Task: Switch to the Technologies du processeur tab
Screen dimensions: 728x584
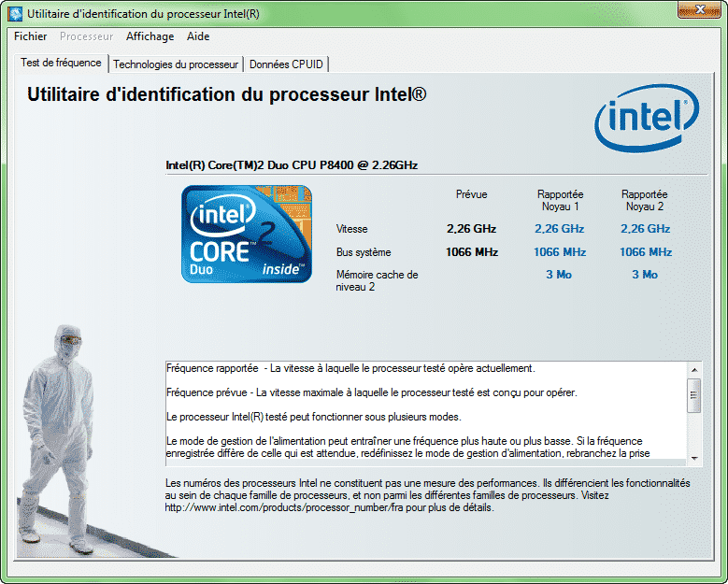Action: [176, 64]
